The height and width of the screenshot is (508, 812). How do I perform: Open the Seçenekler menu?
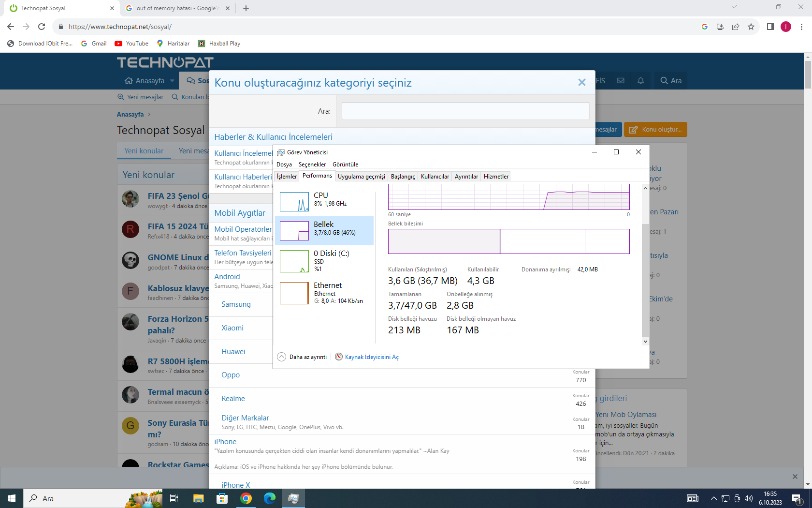tap(312, 164)
